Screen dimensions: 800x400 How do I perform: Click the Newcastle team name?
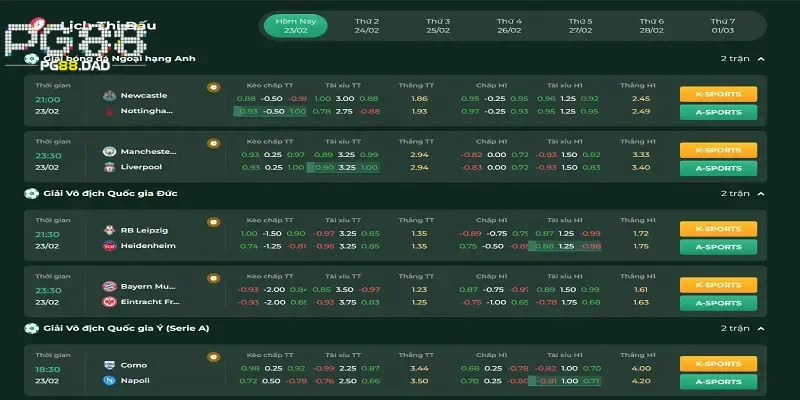[144, 95]
